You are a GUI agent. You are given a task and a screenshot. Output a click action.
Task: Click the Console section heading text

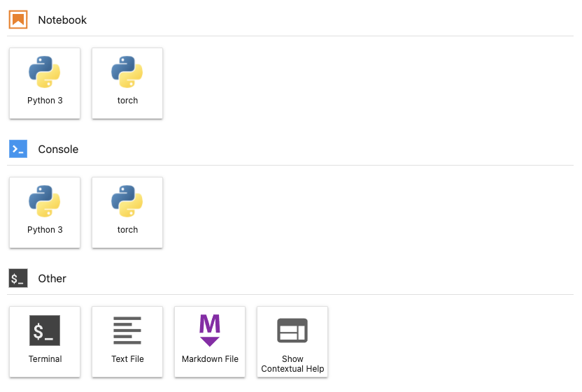58,150
